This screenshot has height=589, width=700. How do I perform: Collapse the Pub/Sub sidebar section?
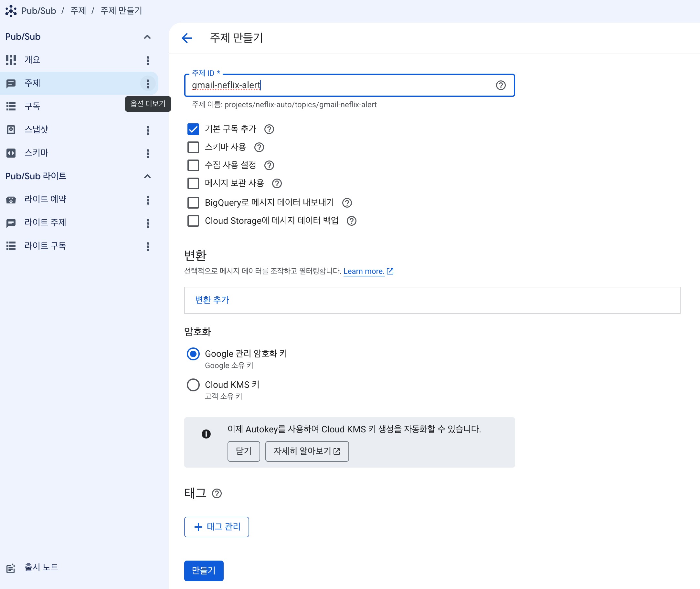click(x=147, y=37)
